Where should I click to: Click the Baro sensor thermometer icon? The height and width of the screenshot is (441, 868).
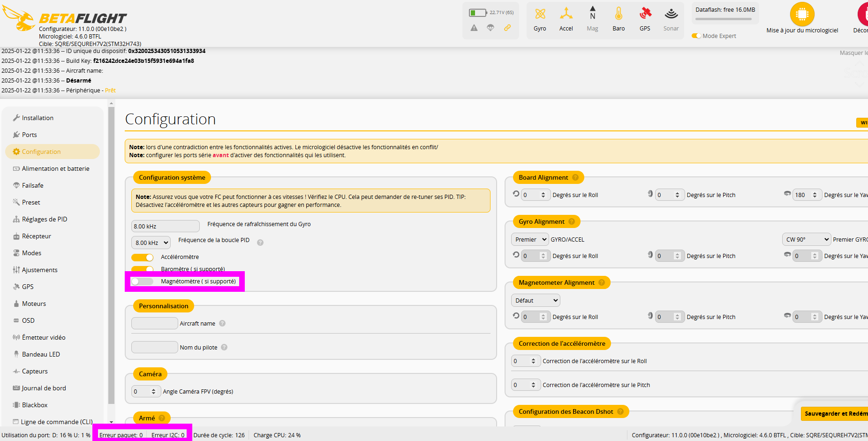[x=619, y=14]
